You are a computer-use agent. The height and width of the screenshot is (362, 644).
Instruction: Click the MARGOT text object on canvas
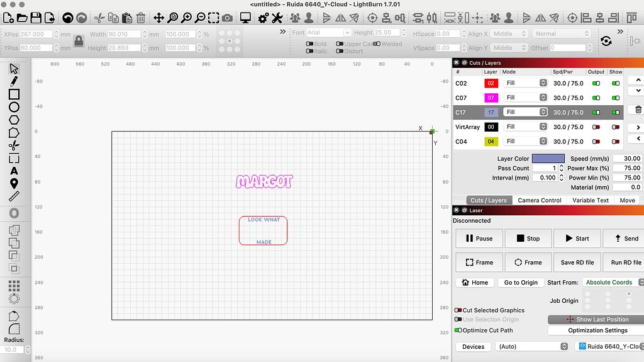point(264,181)
